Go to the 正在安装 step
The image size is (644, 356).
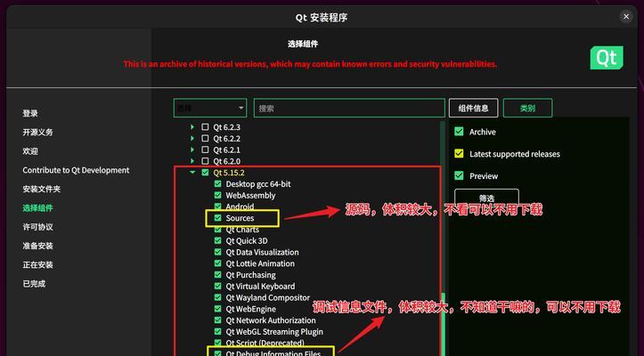37,264
